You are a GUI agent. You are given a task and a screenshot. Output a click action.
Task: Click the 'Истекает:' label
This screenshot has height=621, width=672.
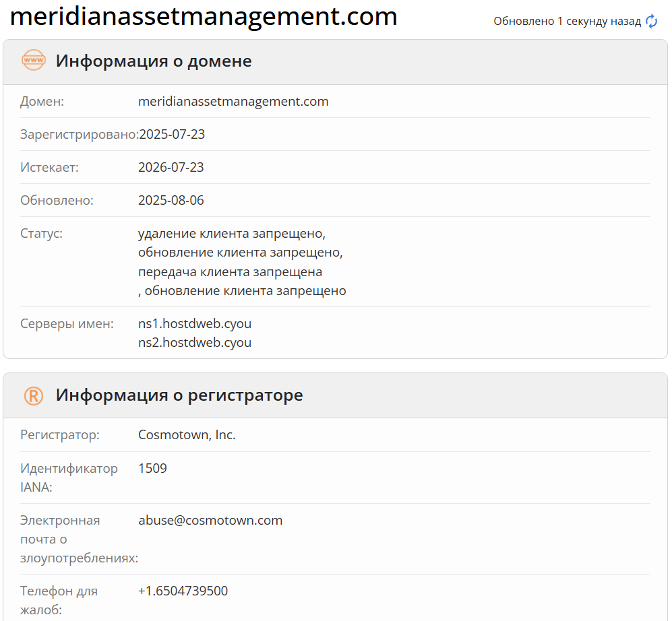point(49,167)
